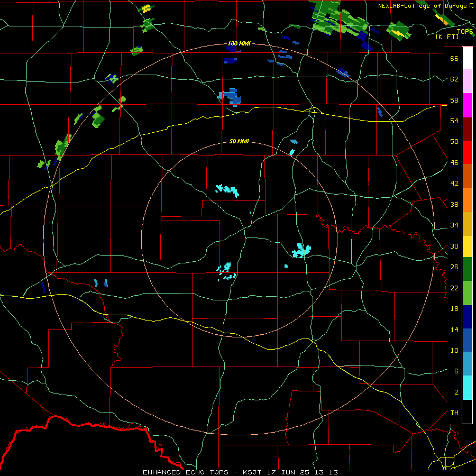The height and width of the screenshot is (476, 476).
Task: Click the '38' legend value
Action: (x=454, y=205)
